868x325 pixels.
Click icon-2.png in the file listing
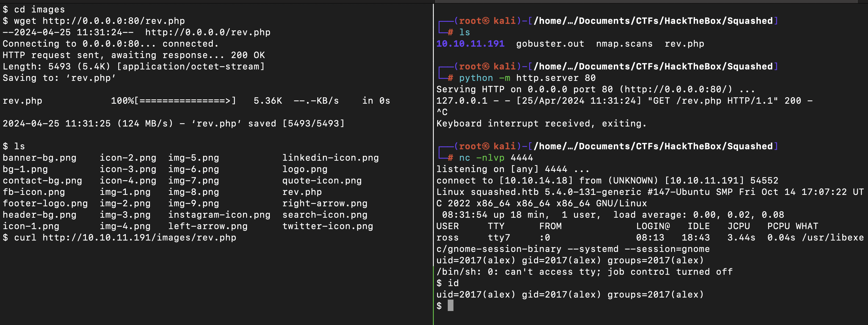(128, 158)
